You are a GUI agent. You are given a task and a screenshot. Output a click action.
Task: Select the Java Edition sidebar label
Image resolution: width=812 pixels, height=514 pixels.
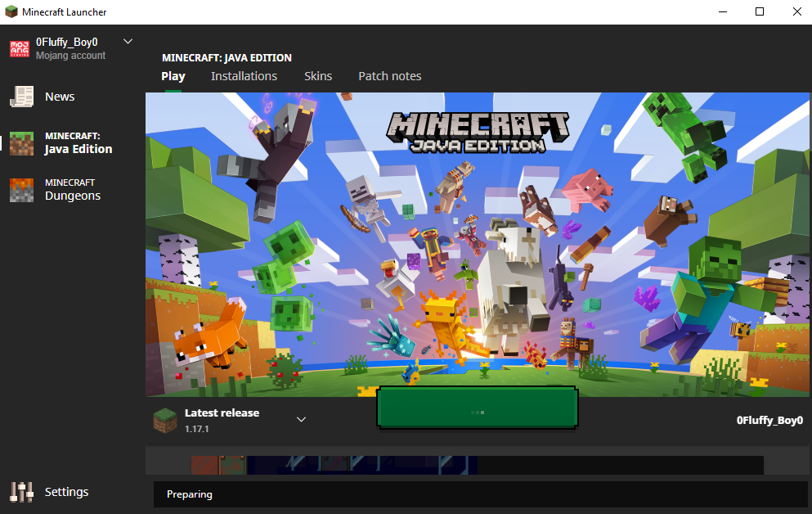[79, 143]
